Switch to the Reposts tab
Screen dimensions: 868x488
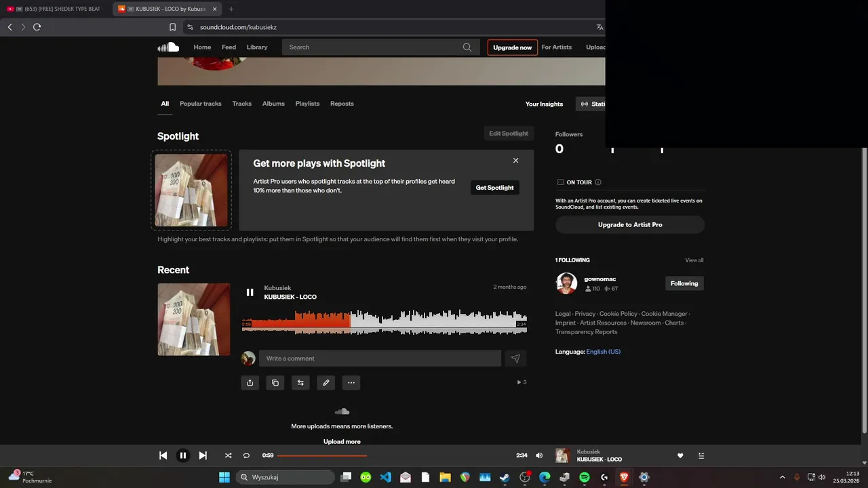(342, 104)
